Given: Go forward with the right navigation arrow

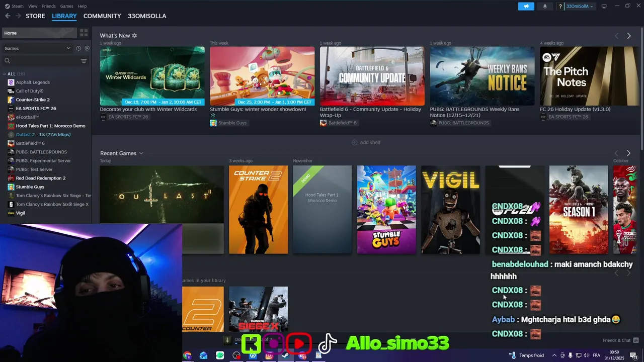Looking at the screenshot, I should [x=18, y=16].
